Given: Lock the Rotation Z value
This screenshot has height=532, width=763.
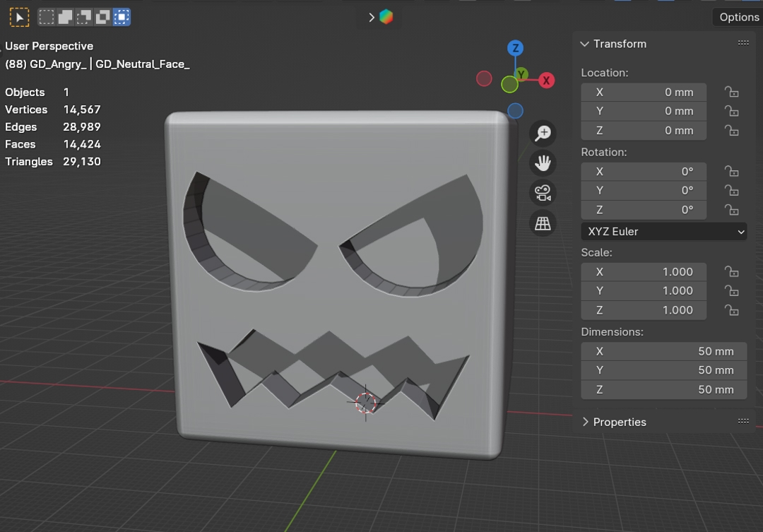Looking at the screenshot, I should pyautogui.click(x=731, y=210).
